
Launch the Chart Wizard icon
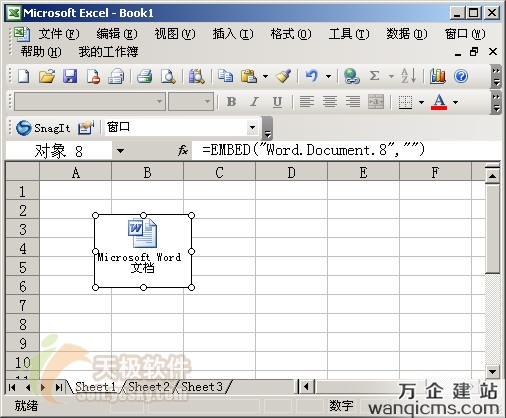coord(438,76)
